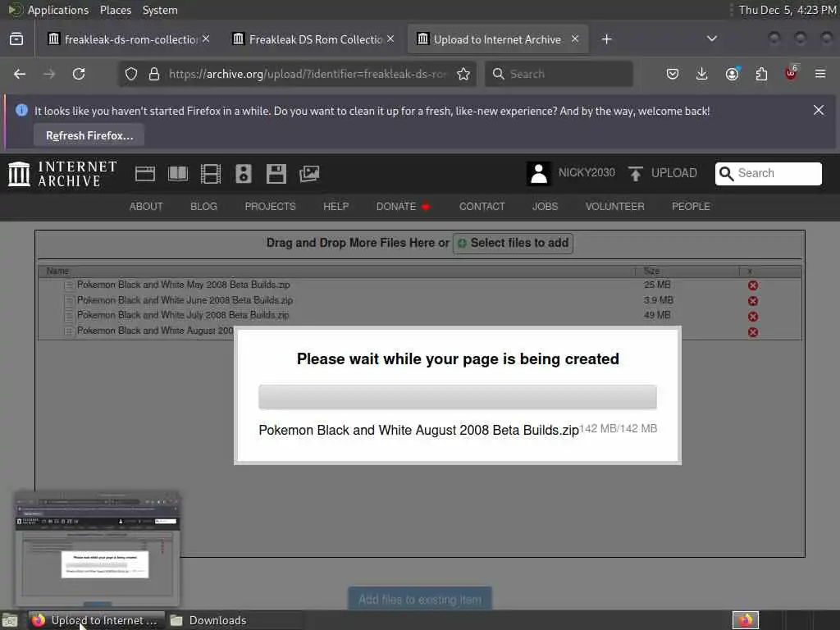Click the Refresh Firefox… button
The height and width of the screenshot is (630, 840).
click(89, 135)
